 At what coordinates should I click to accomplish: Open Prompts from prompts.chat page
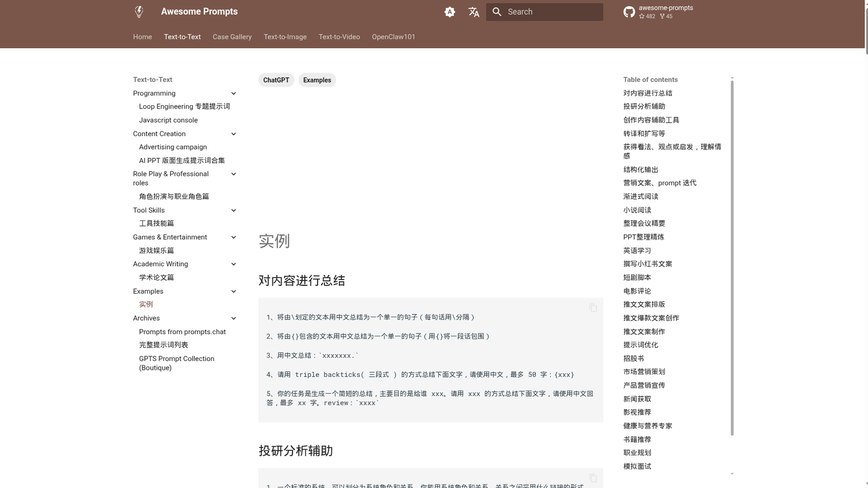182,332
